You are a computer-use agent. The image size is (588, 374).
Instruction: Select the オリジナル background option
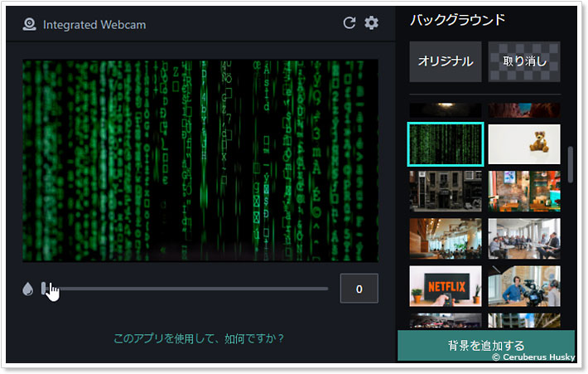tap(446, 61)
